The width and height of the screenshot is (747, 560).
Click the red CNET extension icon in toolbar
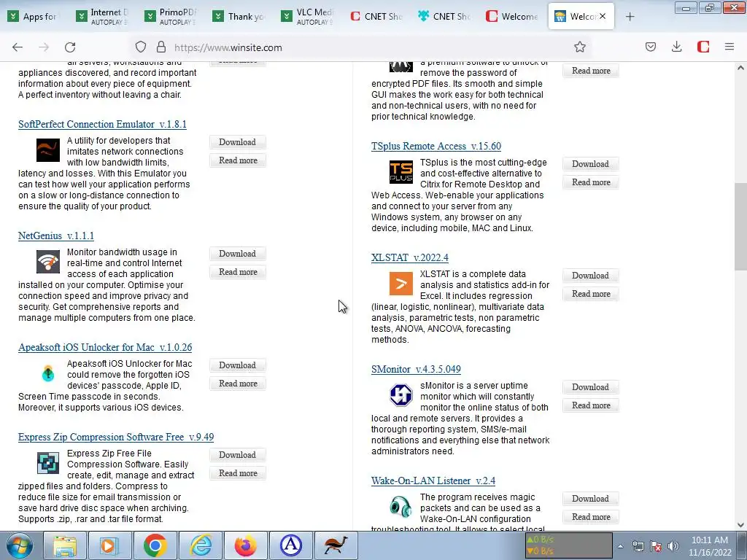tap(703, 47)
